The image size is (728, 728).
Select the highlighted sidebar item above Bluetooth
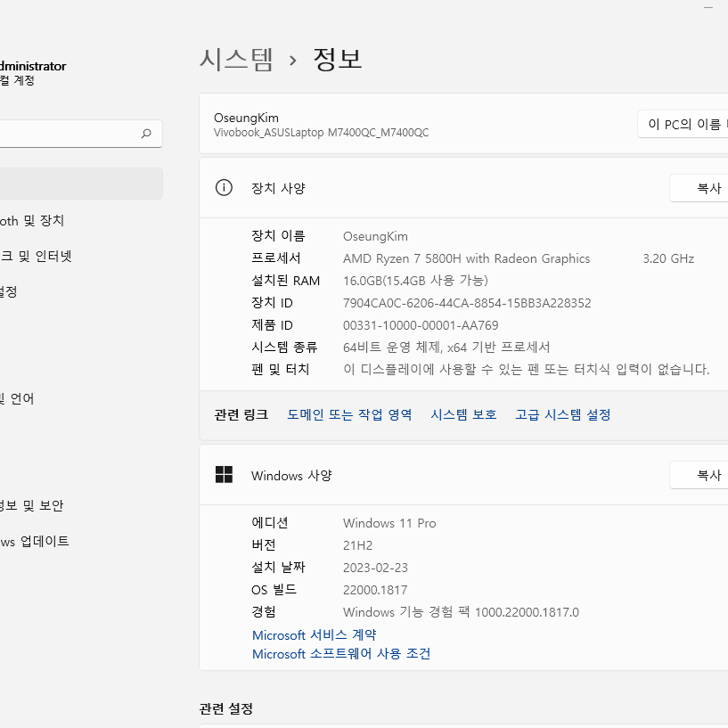pos(81,184)
